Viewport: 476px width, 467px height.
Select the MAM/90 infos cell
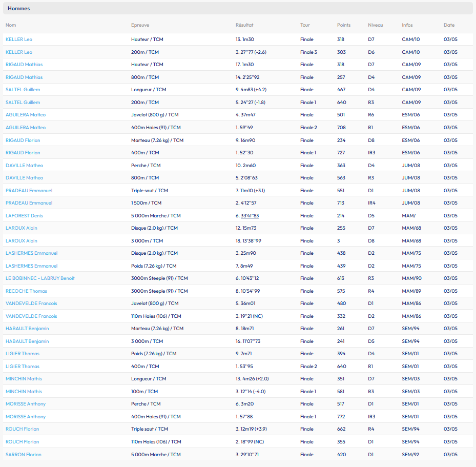click(411, 279)
